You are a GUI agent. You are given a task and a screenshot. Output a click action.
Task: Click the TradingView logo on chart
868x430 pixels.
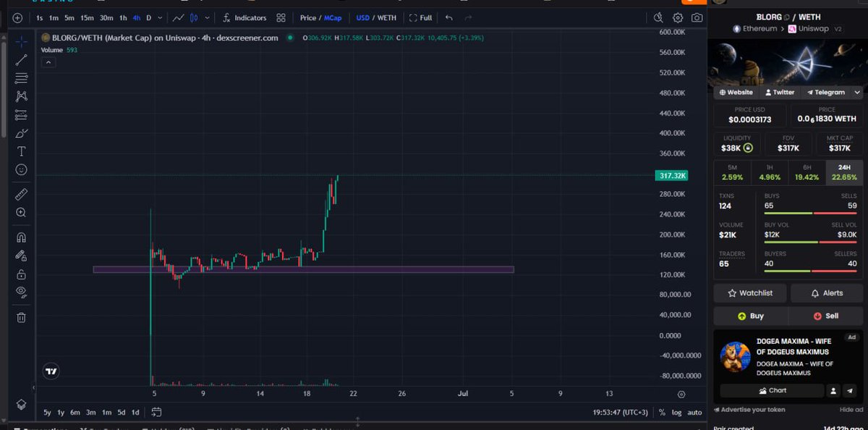click(x=50, y=371)
